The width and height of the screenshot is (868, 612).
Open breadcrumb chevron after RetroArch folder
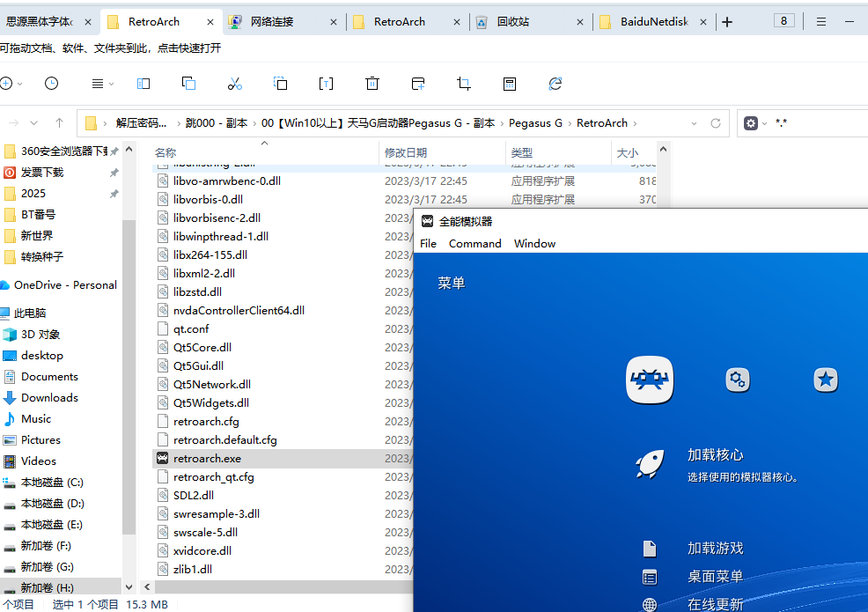point(634,122)
